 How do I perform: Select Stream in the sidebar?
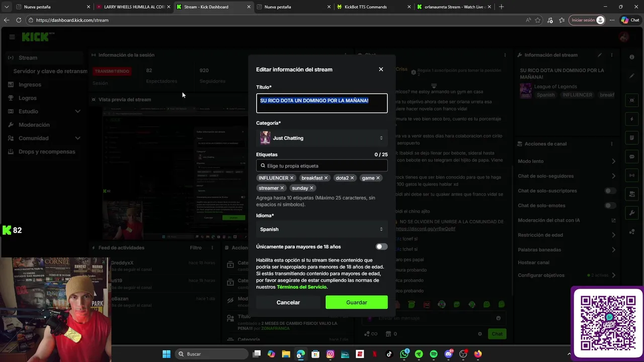coord(44,58)
